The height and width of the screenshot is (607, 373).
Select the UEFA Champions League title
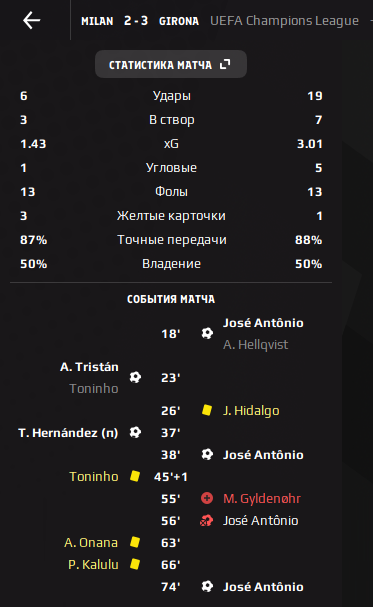(284, 21)
